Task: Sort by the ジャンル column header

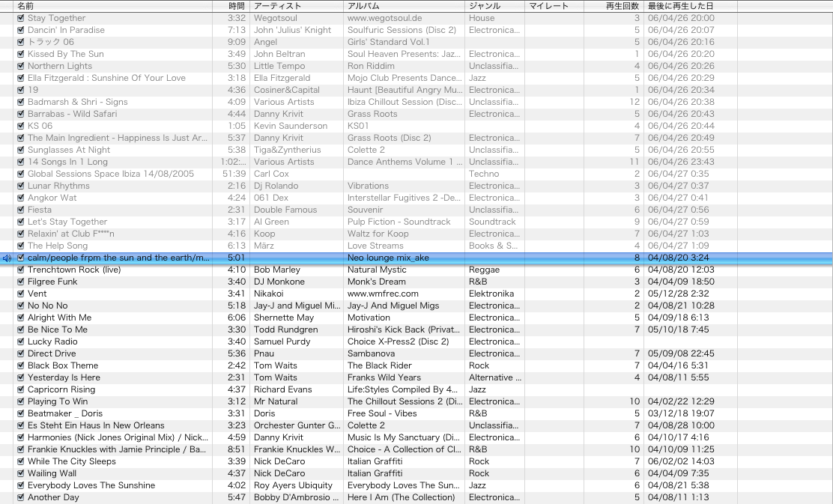Action: 495,6
